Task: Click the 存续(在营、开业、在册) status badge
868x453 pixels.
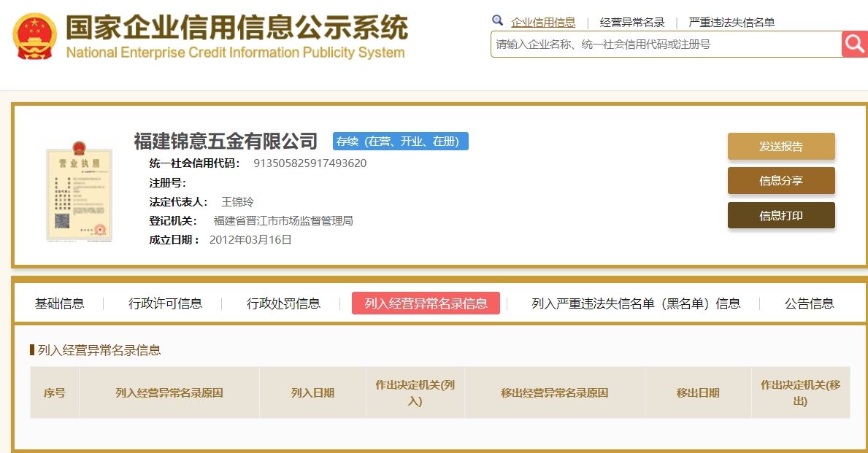Action: pyautogui.click(x=400, y=141)
